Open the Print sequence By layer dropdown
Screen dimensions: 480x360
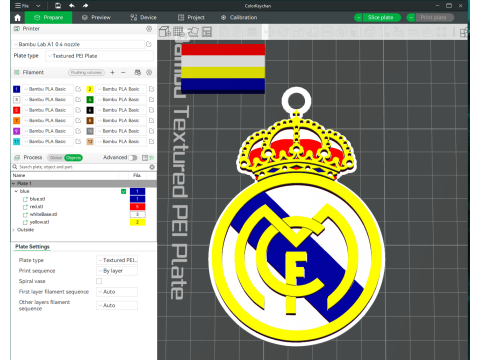tap(117, 271)
